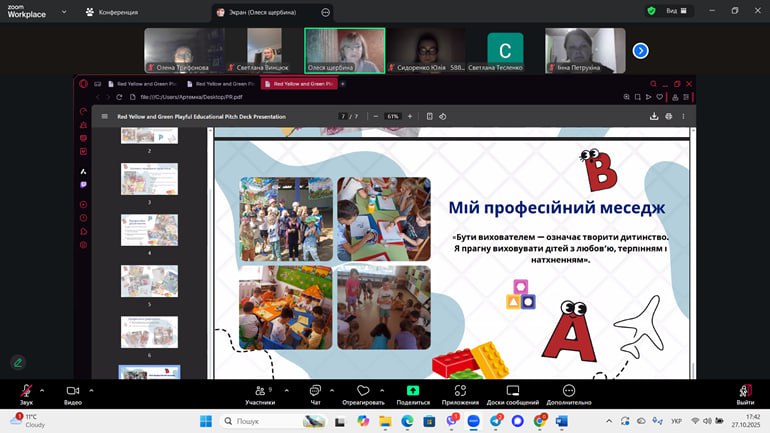Click the green security shield icon
The width and height of the screenshot is (770, 433).
[x=651, y=11]
